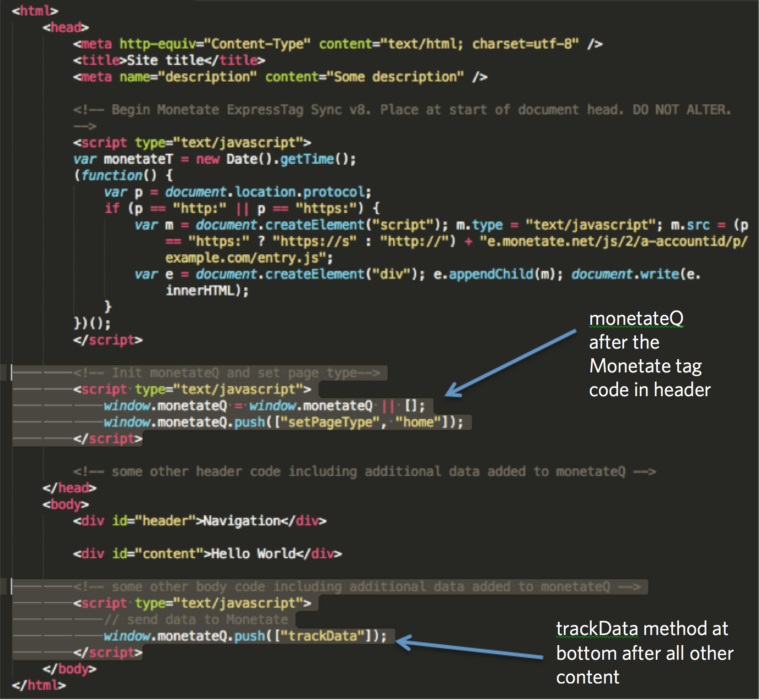Click the closing </body> tag

point(70,669)
